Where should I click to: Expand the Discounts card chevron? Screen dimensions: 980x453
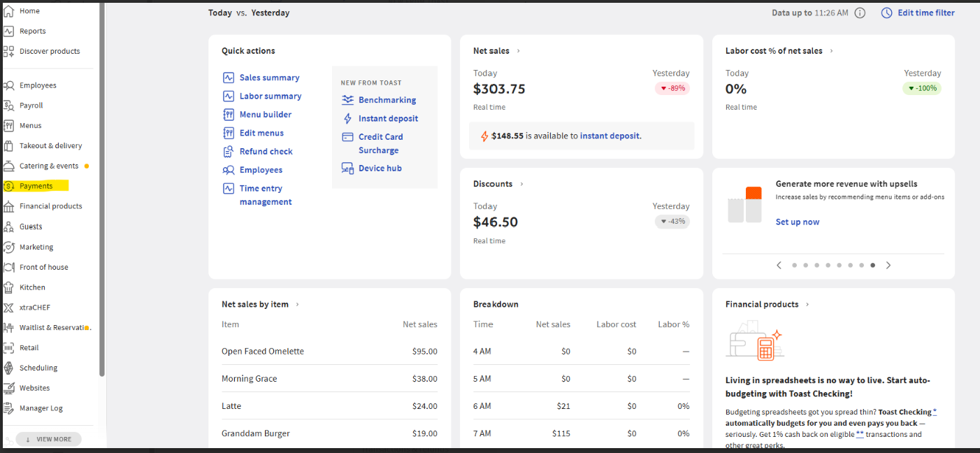click(x=521, y=184)
